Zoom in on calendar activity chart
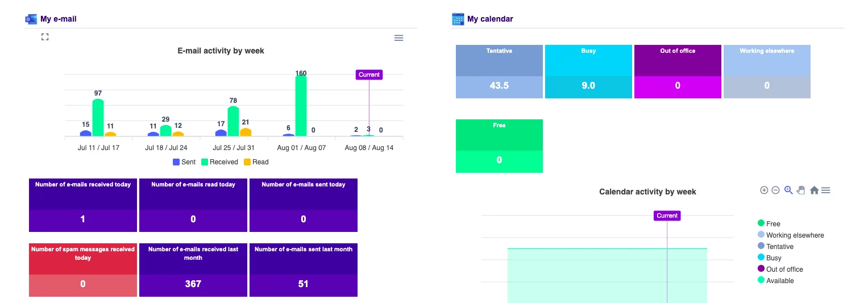Screen dimensions: 868x303 (764, 190)
